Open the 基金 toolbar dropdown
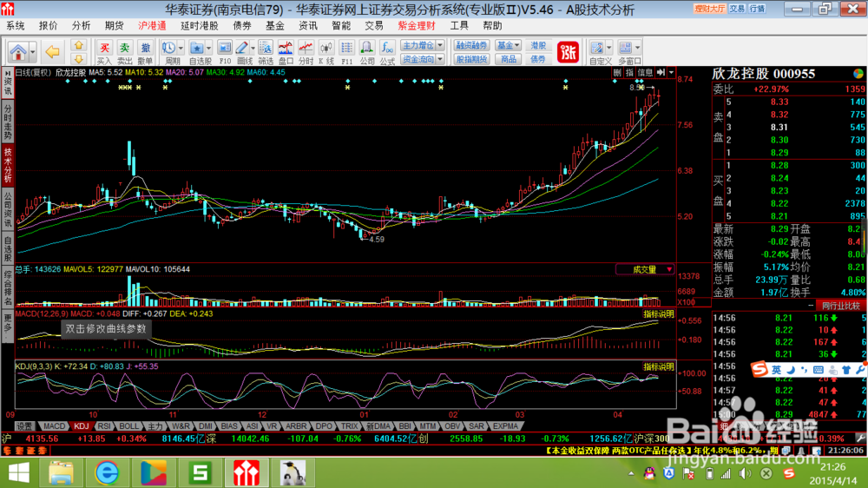Viewport: 868px width, 488px height. pyautogui.click(x=508, y=45)
